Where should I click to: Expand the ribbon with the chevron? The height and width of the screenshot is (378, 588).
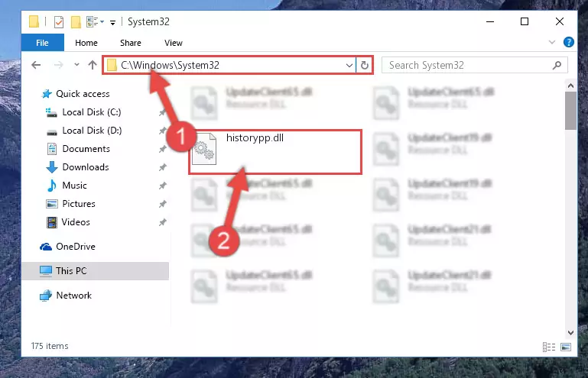point(551,42)
